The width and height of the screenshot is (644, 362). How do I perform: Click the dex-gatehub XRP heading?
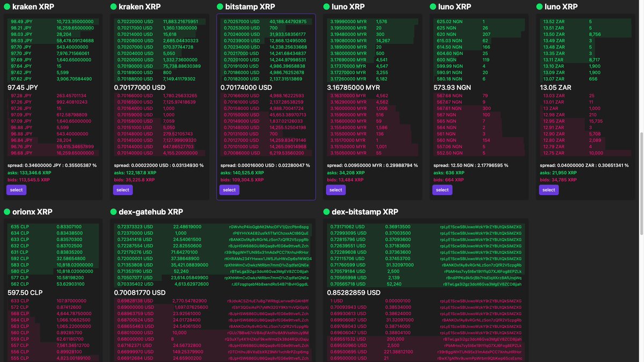pos(151,212)
